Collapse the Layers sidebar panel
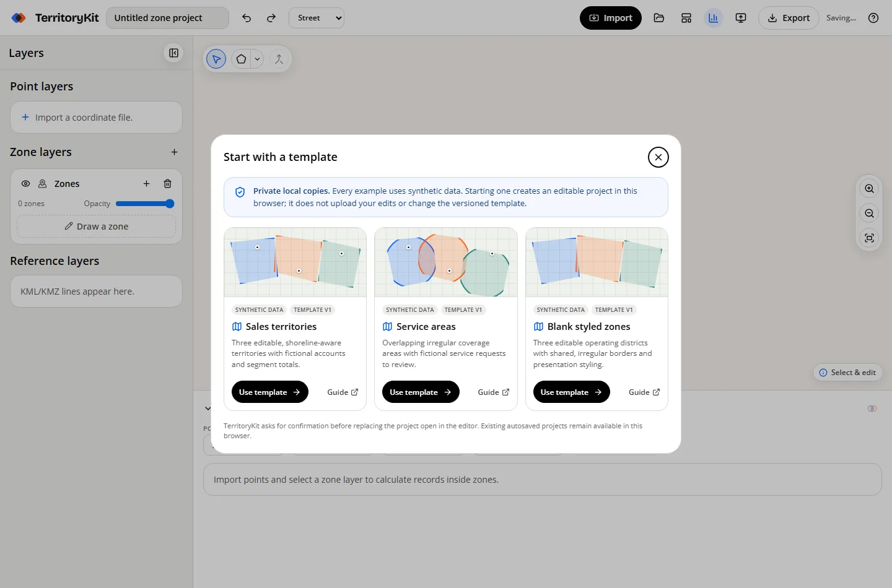The image size is (892, 588). point(173,53)
